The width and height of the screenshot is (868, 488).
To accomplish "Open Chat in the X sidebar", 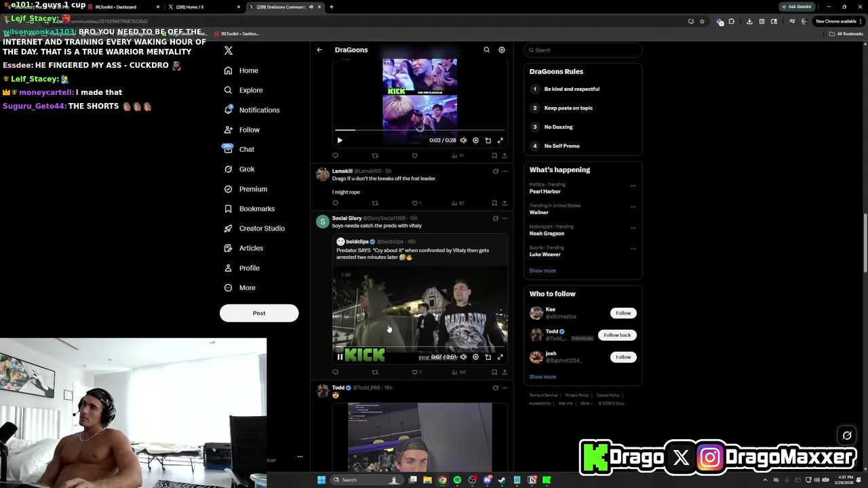I will [x=239, y=149].
